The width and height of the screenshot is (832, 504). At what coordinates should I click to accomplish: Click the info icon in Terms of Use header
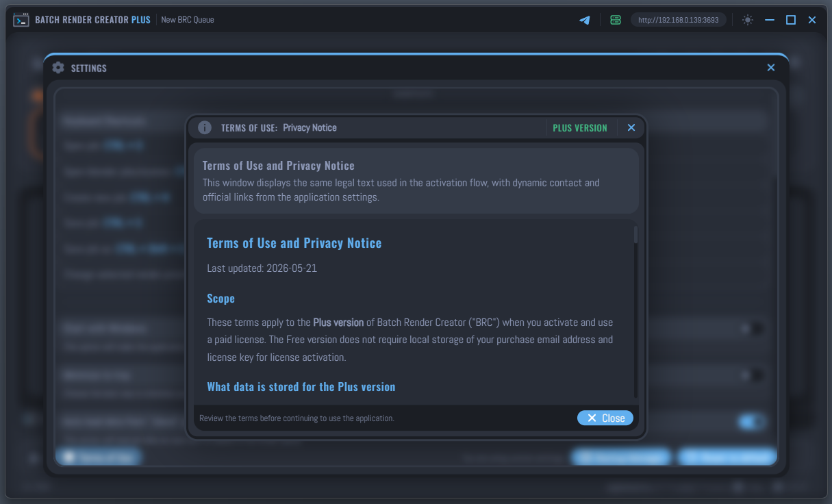(204, 127)
